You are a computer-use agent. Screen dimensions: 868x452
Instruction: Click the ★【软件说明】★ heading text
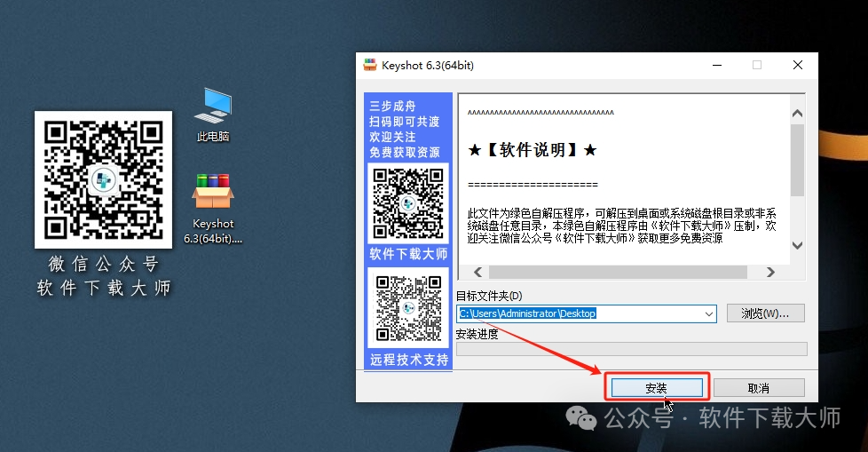533,150
